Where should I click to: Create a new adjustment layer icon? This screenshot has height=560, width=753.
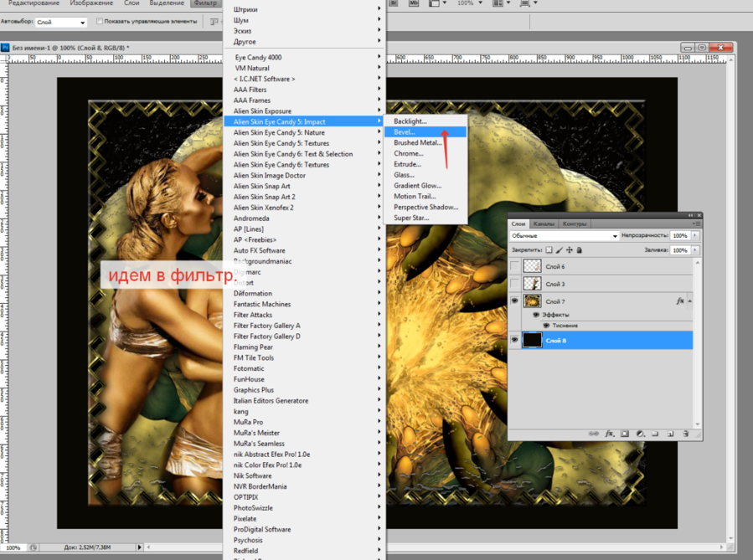640,434
